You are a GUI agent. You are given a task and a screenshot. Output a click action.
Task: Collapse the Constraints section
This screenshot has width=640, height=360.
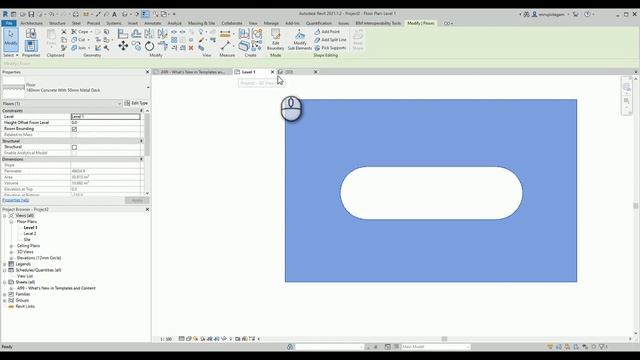coord(142,111)
